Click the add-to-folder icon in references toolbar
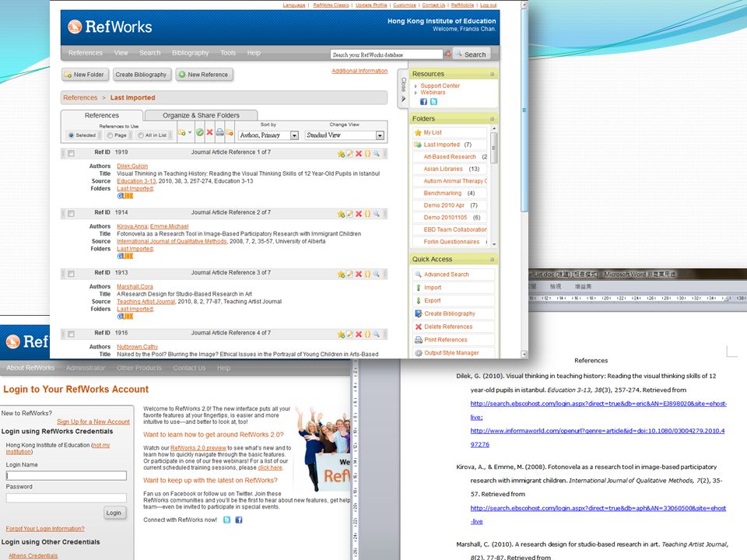747x560 pixels. click(181, 133)
